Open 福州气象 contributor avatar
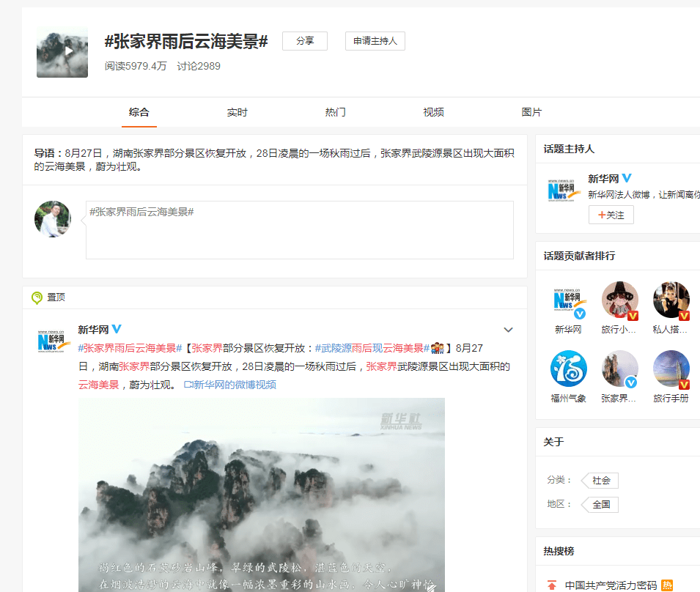The width and height of the screenshot is (700, 592). (x=568, y=369)
